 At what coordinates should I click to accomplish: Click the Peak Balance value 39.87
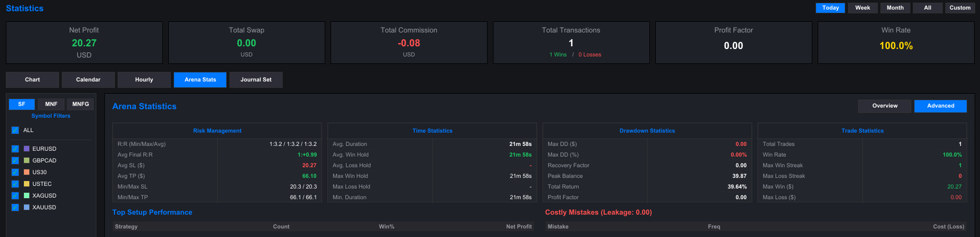point(739,176)
